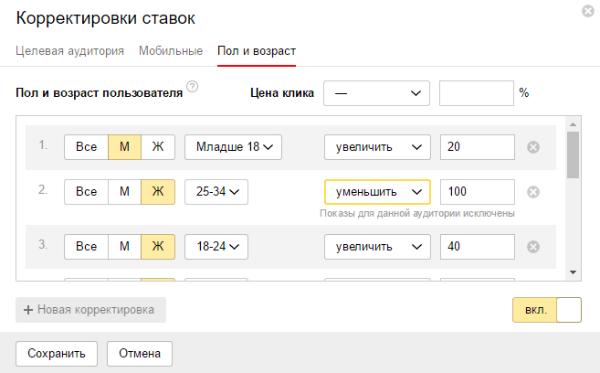Click scrollbar down arrow in adjustments list
600x373 pixels.
click(x=573, y=272)
